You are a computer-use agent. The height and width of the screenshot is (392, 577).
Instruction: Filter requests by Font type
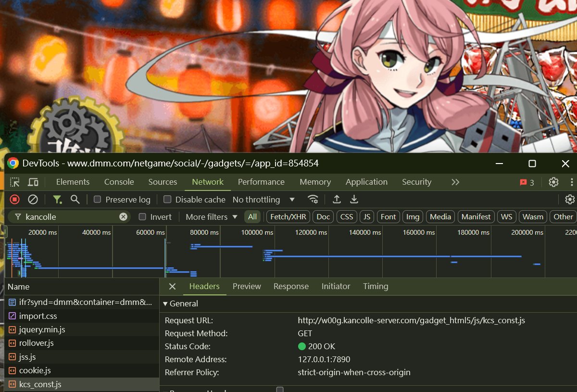(389, 217)
